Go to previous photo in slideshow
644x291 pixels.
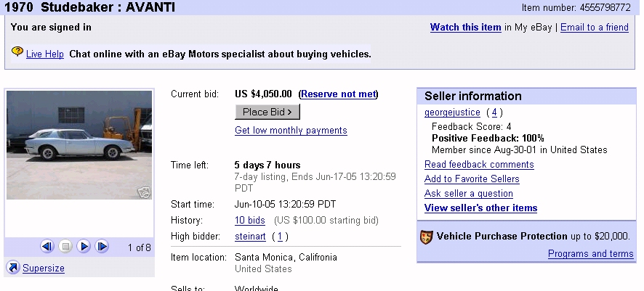coord(47,247)
